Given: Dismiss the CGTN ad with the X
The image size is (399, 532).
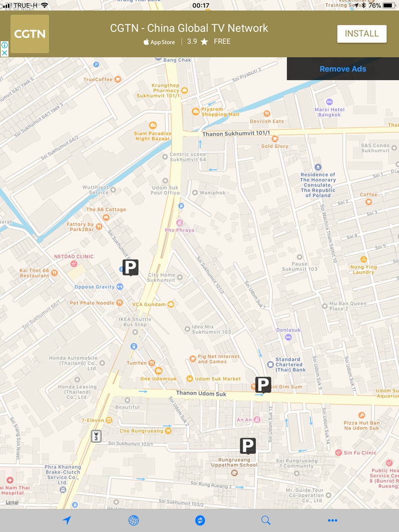Looking at the screenshot, I should pyautogui.click(x=4, y=53).
